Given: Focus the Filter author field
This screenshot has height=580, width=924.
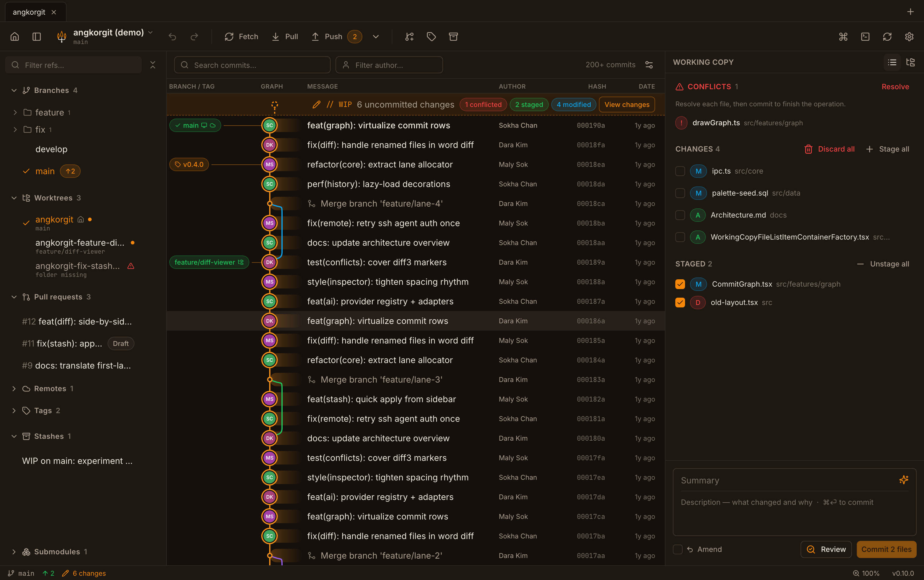Looking at the screenshot, I should pyautogui.click(x=389, y=65).
